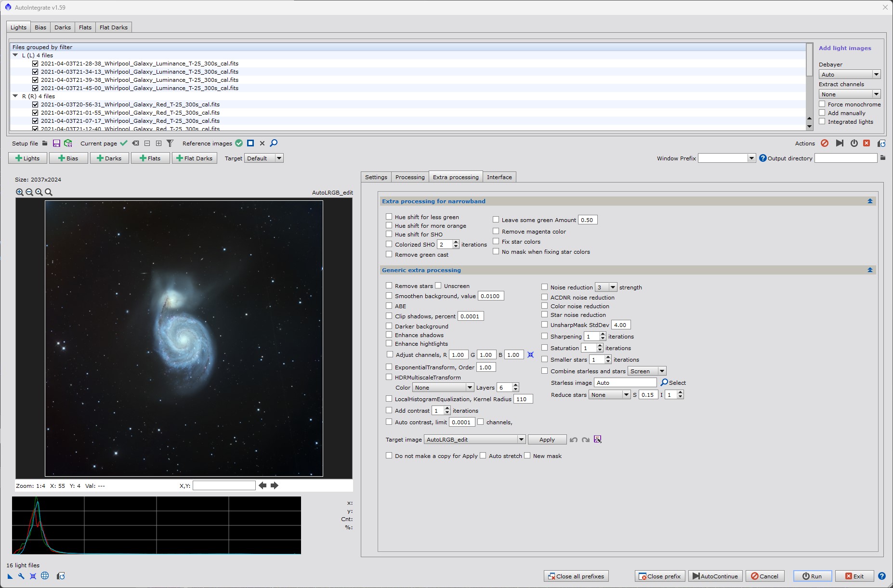
Task: Open the Extract channels dropdown
Action: pyautogui.click(x=850, y=94)
